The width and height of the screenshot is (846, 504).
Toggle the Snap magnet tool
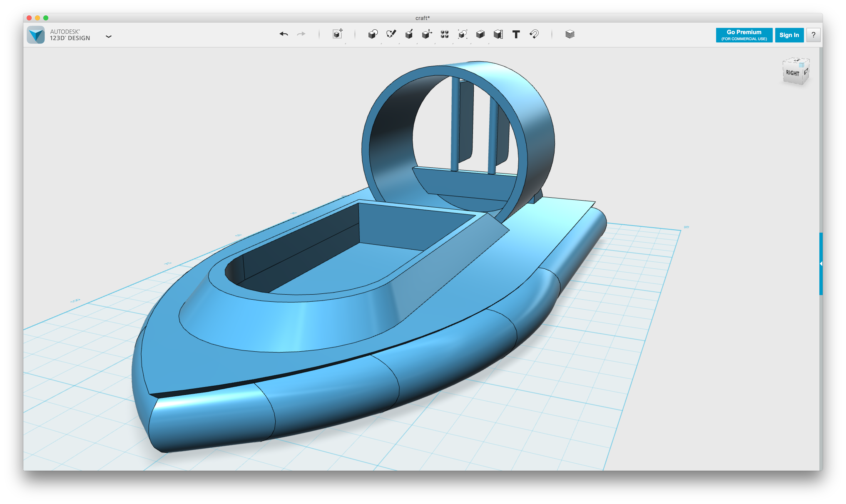534,34
